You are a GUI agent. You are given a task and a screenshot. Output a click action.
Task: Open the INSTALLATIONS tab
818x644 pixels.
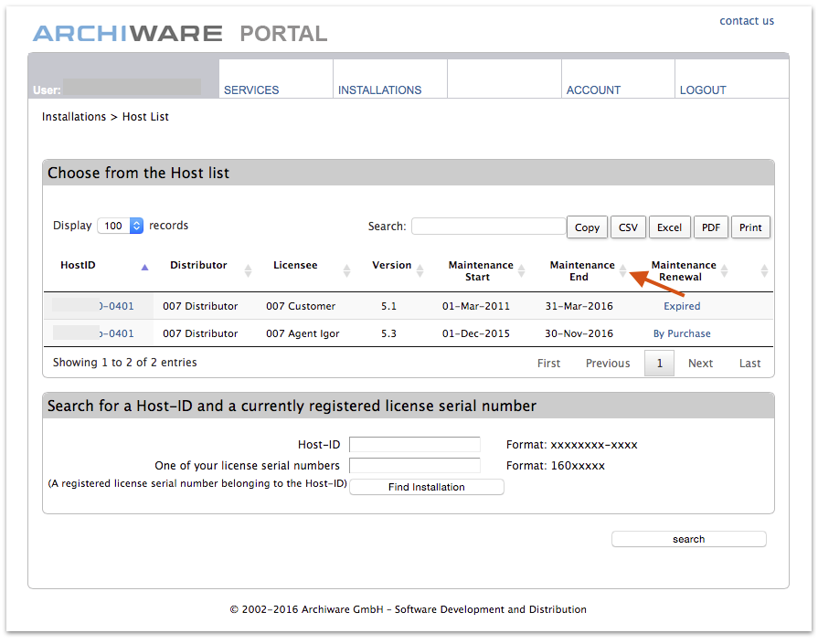point(379,90)
